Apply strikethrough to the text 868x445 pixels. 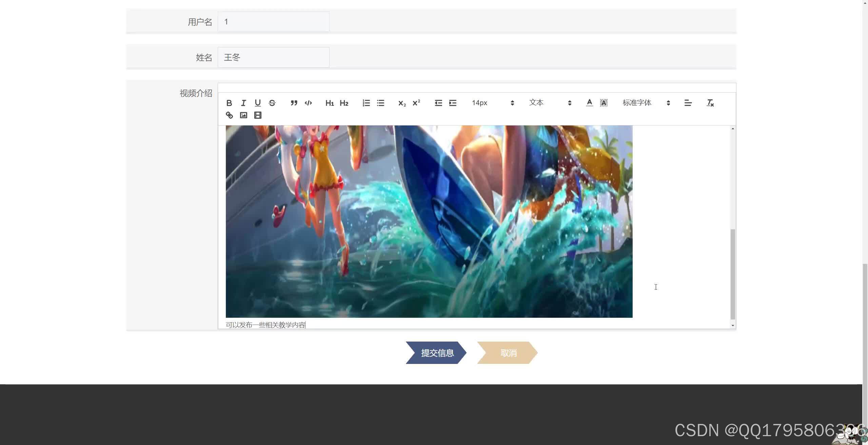(272, 103)
